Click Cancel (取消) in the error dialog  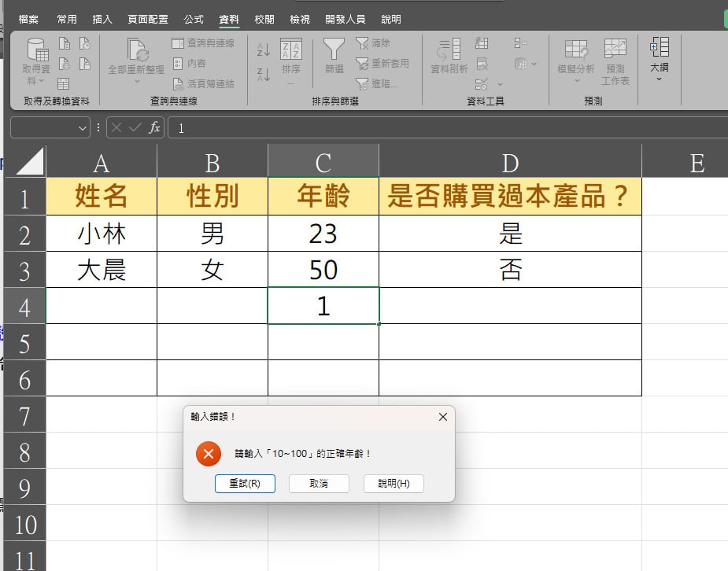coord(319,484)
